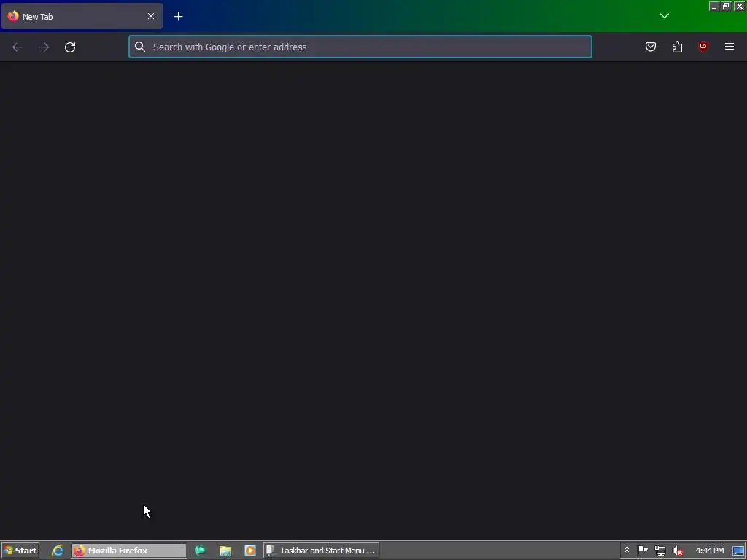Select the New Tab browser tab
The width and height of the screenshot is (747, 560).
[x=82, y=16]
